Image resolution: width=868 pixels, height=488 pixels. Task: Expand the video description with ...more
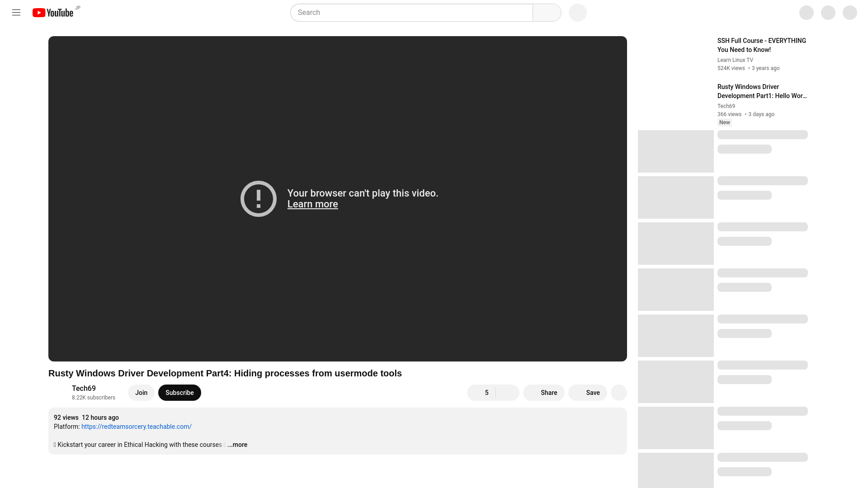tap(237, 445)
